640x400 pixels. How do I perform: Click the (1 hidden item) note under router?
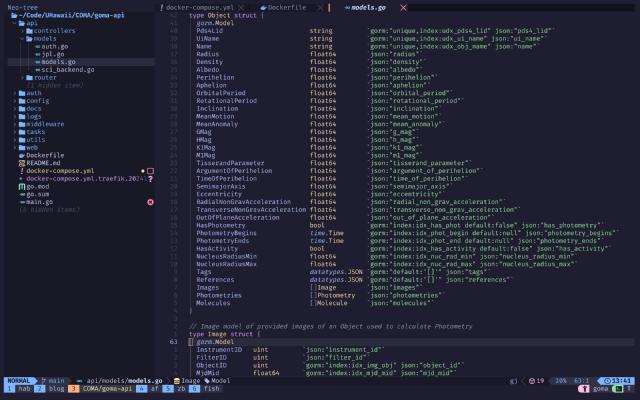click(x=55, y=85)
